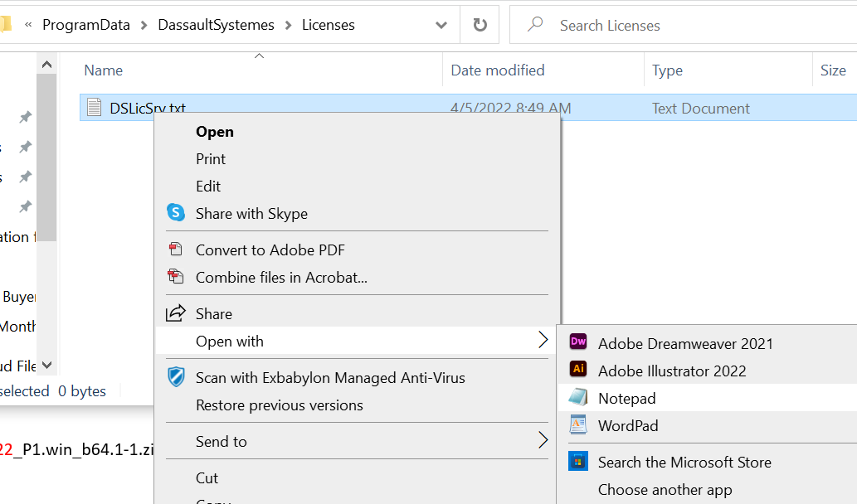The height and width of the screenshot is (504, 857).
Task: Expand hidden breadcrumb locations chevron
Action: pyautogui.click(x=28, y=25)
